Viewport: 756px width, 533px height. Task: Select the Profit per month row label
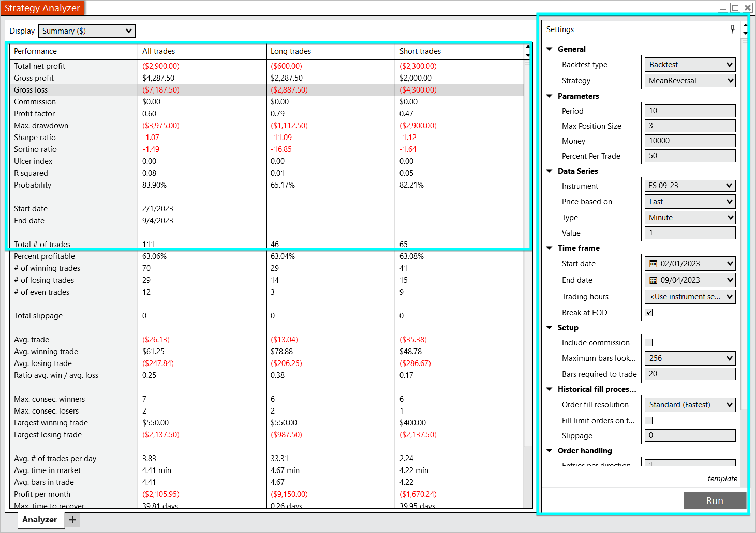42,494
